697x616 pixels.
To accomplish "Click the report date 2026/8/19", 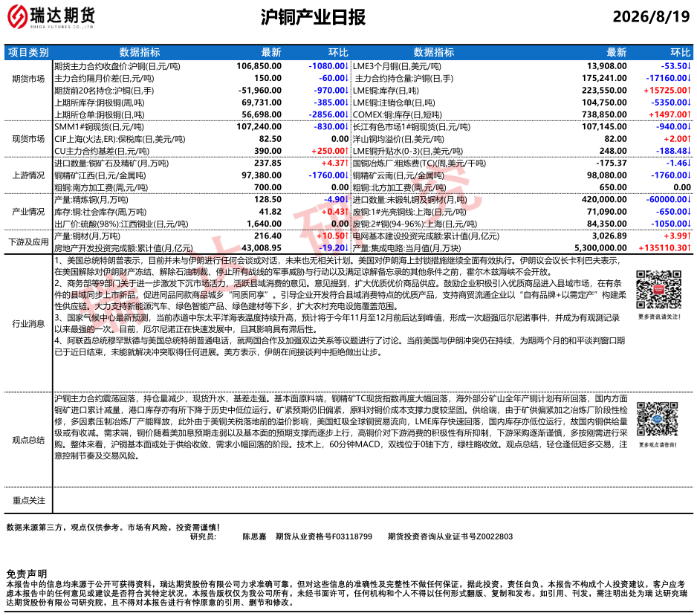I will point(651,16).
